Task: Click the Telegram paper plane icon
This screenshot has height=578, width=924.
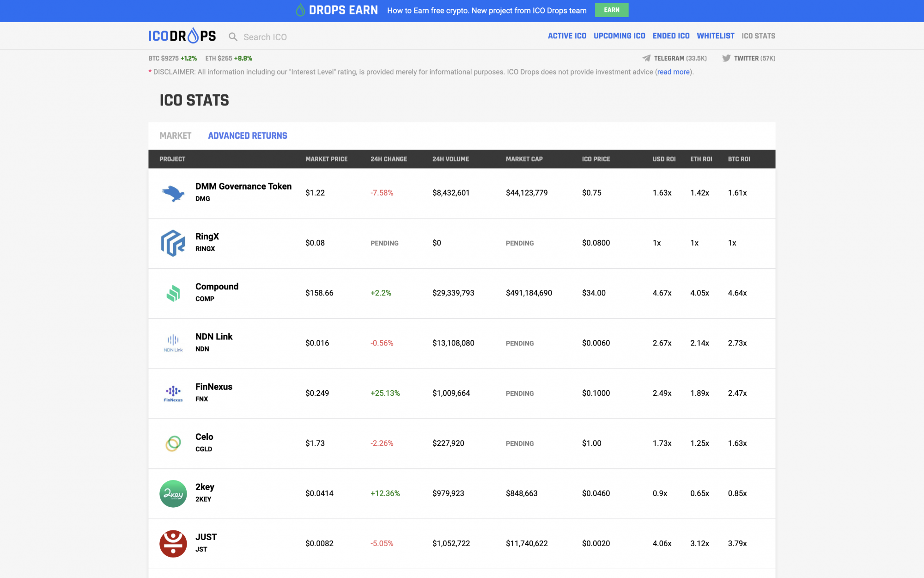Action: point(646,58)
